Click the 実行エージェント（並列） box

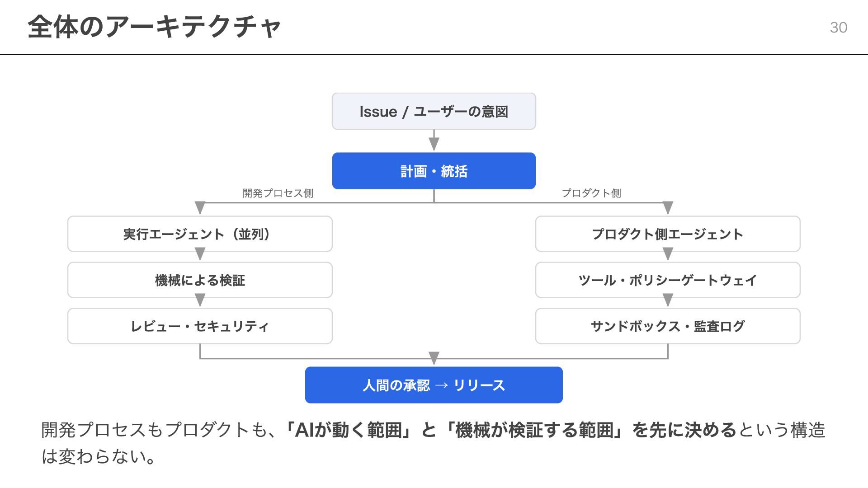[x=200, y=234]
